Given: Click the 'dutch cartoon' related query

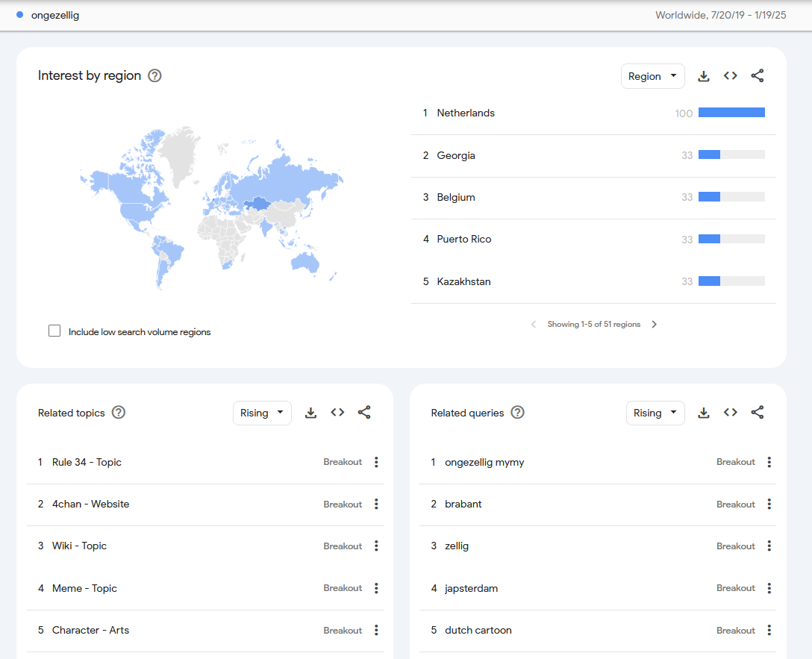Looking at the screenshot, I should coord(478,631).
